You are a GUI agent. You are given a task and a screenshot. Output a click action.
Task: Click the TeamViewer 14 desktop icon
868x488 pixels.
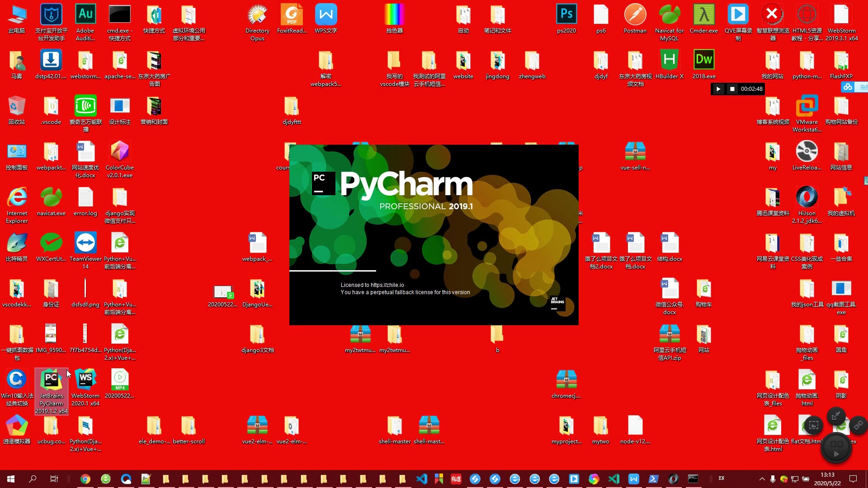click(x=85, y=244)
